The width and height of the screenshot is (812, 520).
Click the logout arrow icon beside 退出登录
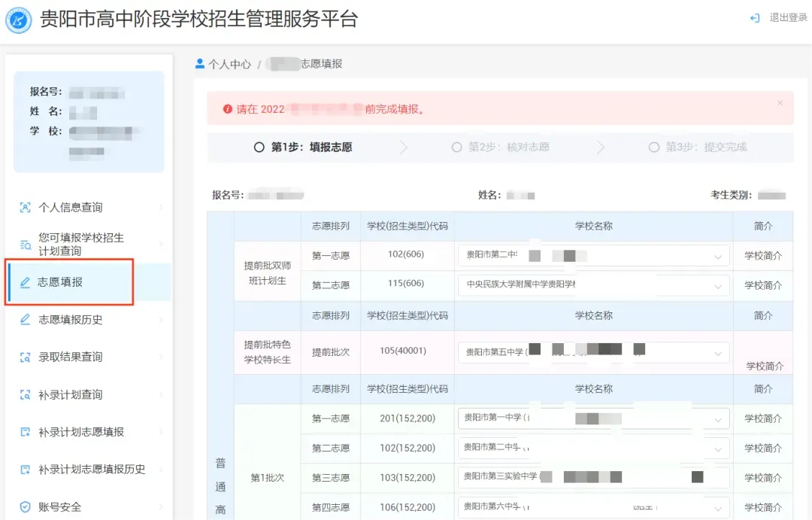(754, 18)
